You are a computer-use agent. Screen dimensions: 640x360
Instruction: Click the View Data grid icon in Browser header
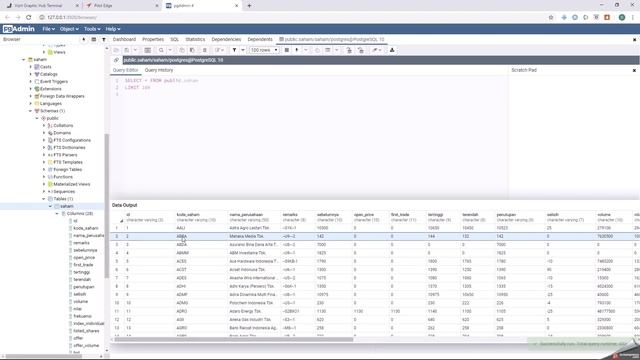93,40
